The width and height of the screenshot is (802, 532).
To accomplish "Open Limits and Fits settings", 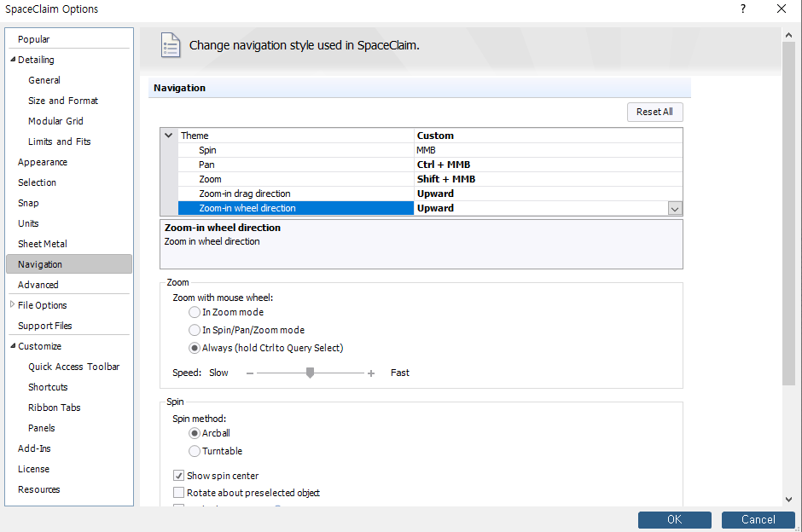I will coord(60,142).
